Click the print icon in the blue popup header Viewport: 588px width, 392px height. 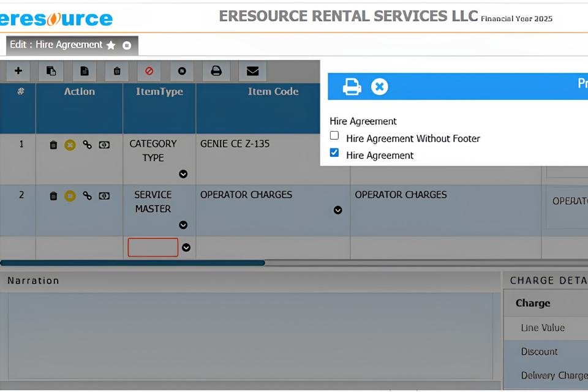click(x=352, y=86)
